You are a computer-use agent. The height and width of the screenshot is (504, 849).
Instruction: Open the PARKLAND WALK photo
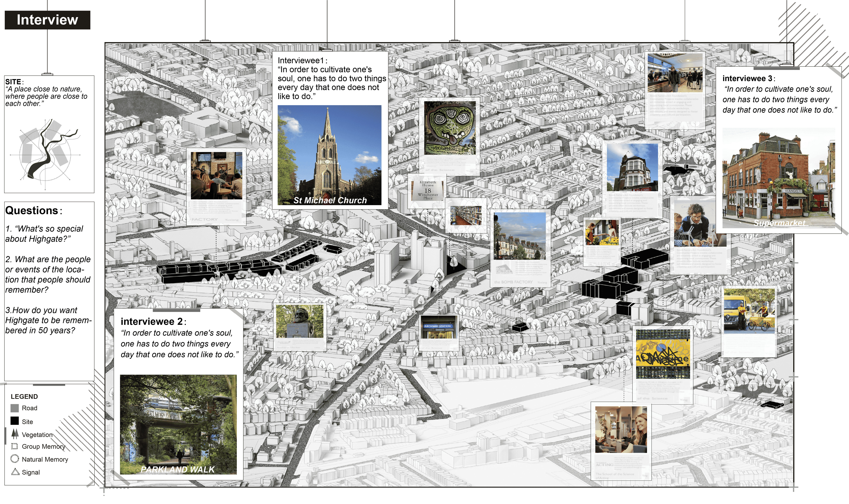click(178, 424)
